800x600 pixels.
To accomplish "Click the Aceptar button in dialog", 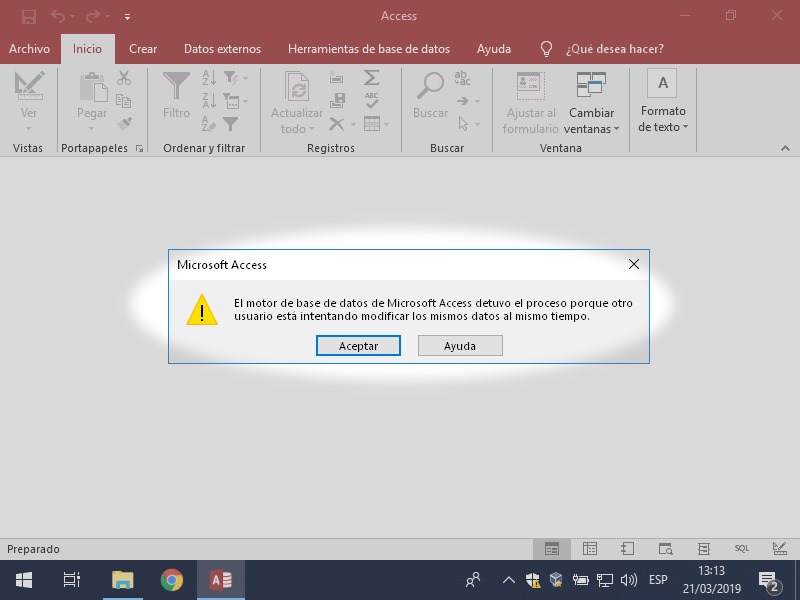I will [x=358, y=345].
